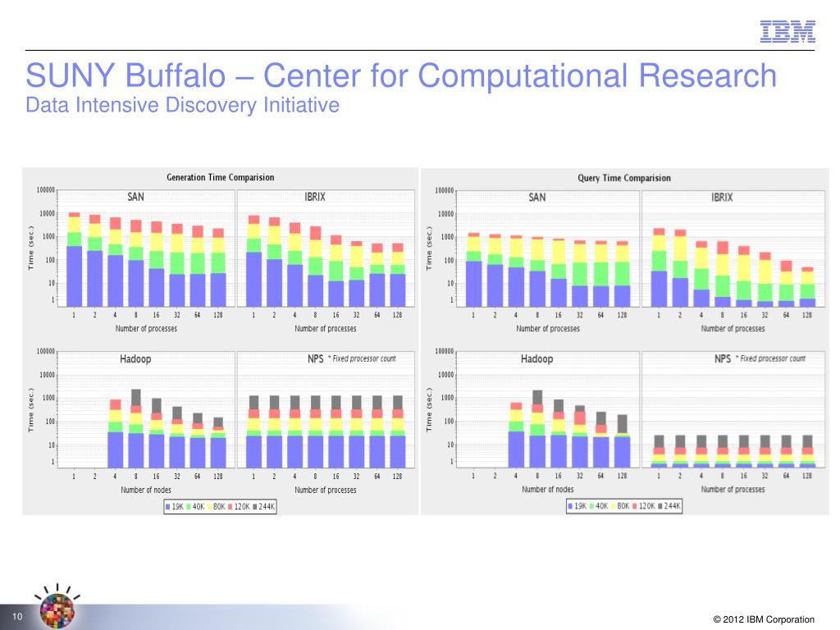This screenshot has width=840, height=630.
Task: Click '* Fixed processor count' note in Generation chart
Action: click(x=362, y=358)
